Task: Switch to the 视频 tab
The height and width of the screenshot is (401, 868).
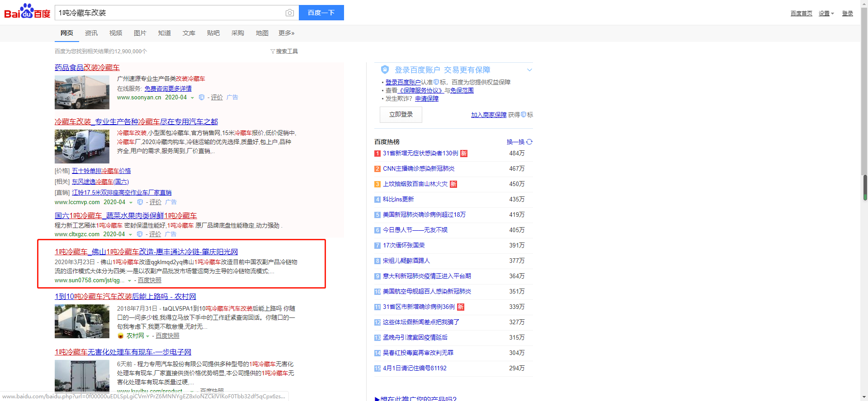Action: tap(116, 33)
